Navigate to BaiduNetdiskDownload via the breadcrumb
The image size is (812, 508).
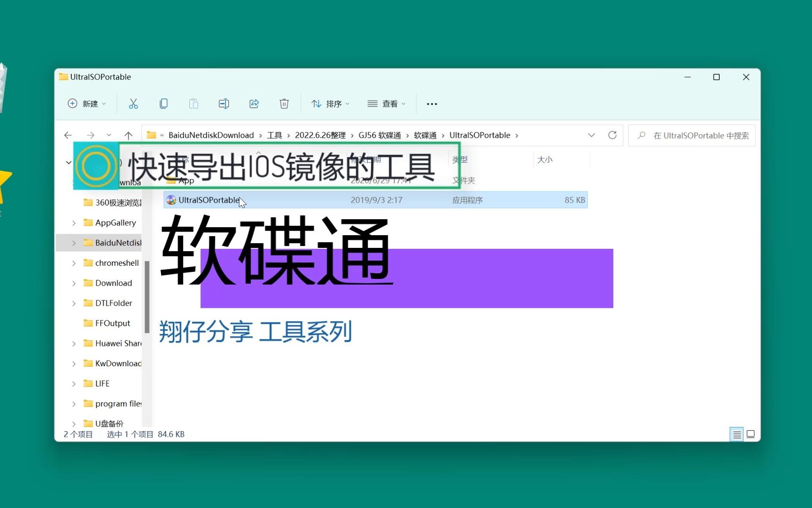tap(211, 135)
